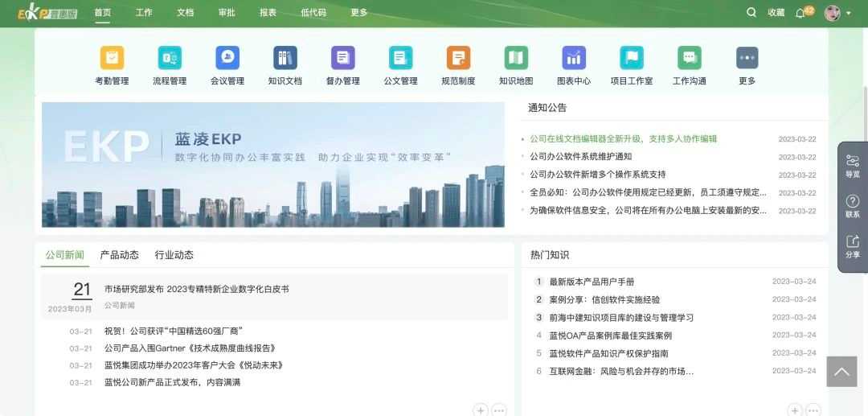Image resolution: width=868 pixels, height=416 pixels.
Task: Open 公司办公软件系统维护通知 notice
Action: 581,157
